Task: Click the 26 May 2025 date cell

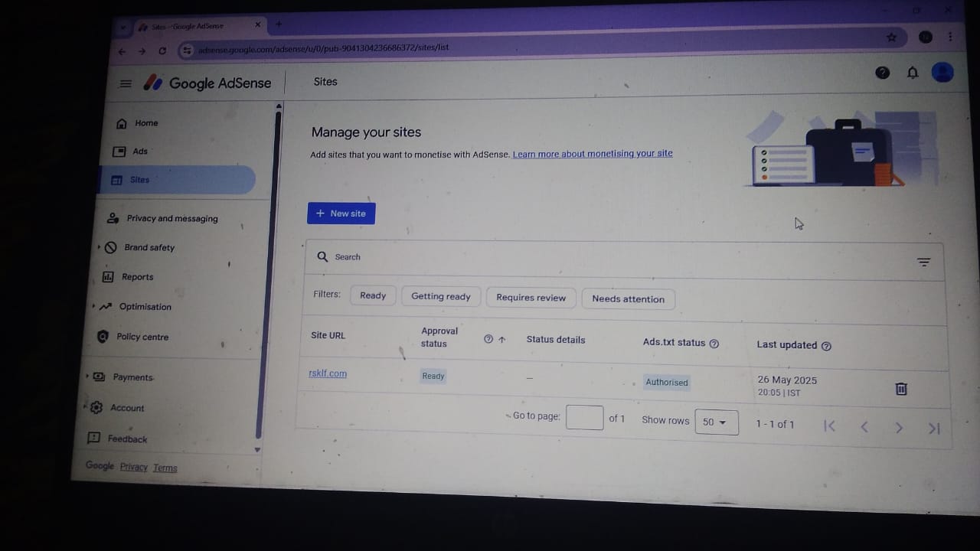Action: [787, 386]
